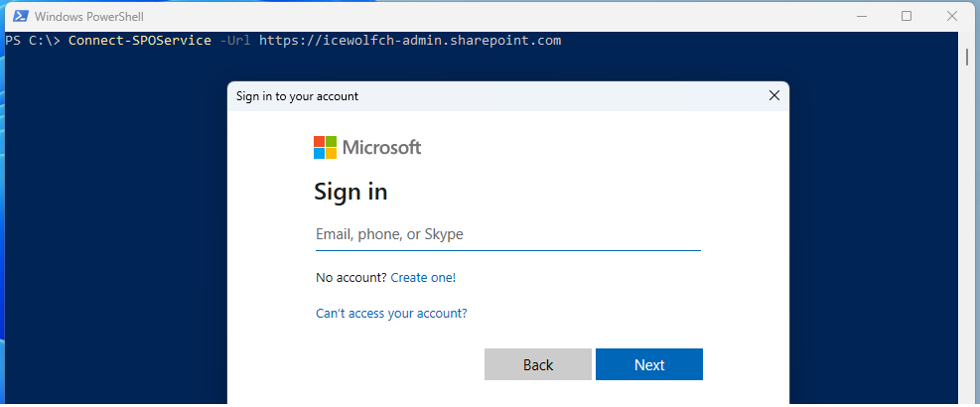Image resolution: width=980 pixels, height=407 pixels.
Task: Follow the Can't access your account? link
Action: (x=391, y=314)
